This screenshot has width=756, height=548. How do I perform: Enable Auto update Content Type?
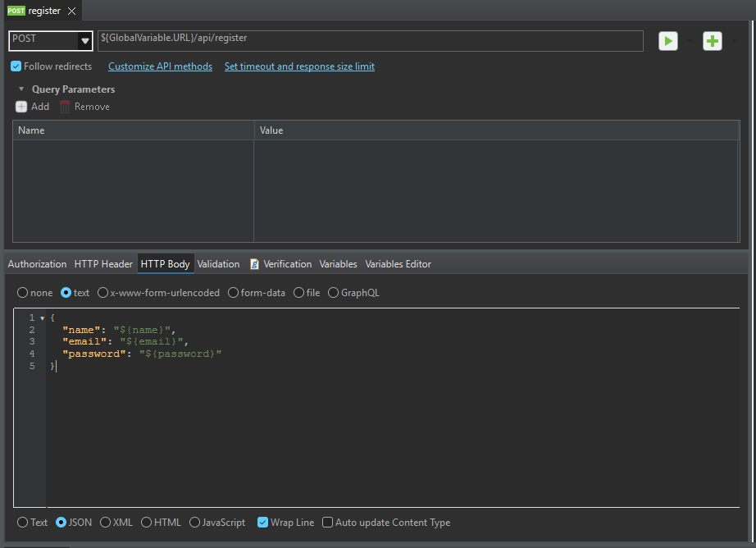click(327, 523)
